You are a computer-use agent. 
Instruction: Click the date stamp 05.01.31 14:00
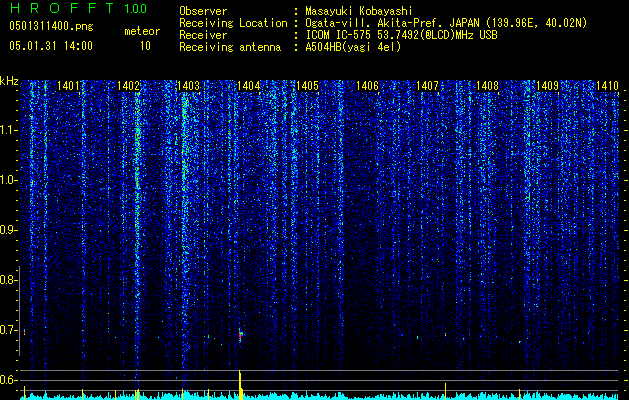51,46
